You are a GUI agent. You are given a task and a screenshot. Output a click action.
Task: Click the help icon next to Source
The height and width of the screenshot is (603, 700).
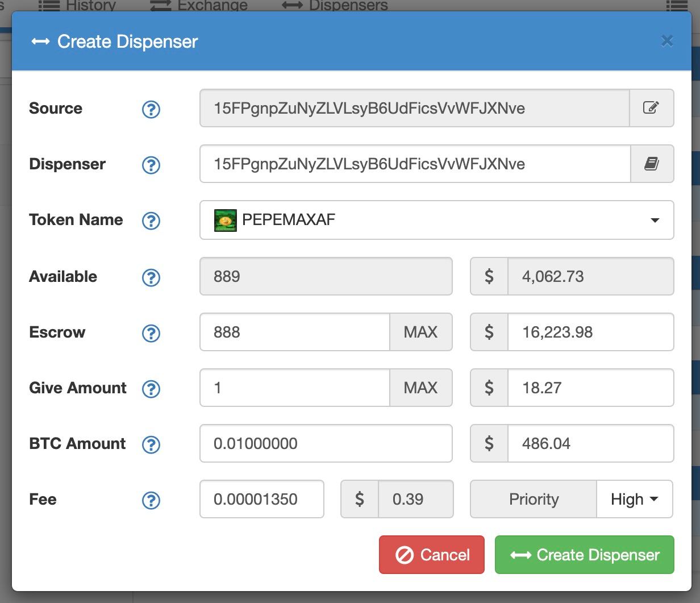click(x=151, y=109)
